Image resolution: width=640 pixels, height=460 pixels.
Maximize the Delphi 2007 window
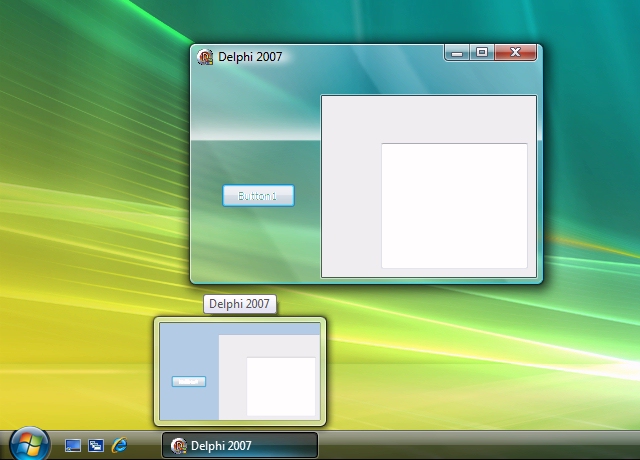[x=482, y=53]
